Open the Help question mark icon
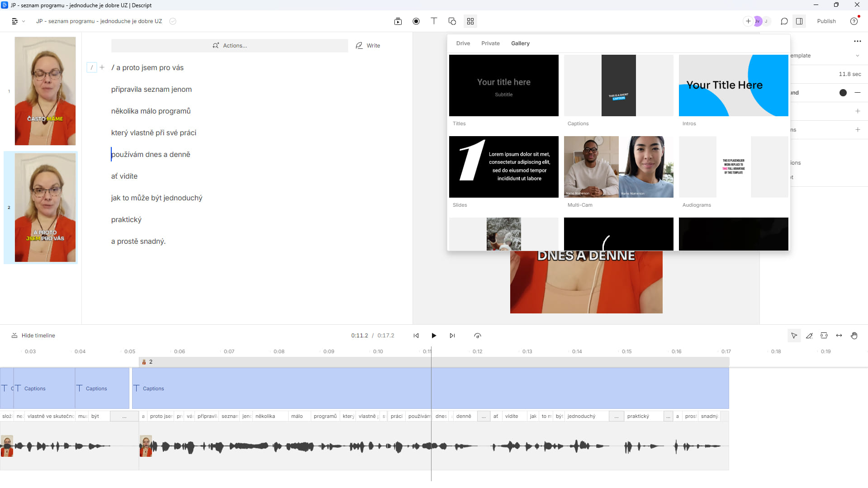This screenshot has width=868, height=488. [854, 21]
